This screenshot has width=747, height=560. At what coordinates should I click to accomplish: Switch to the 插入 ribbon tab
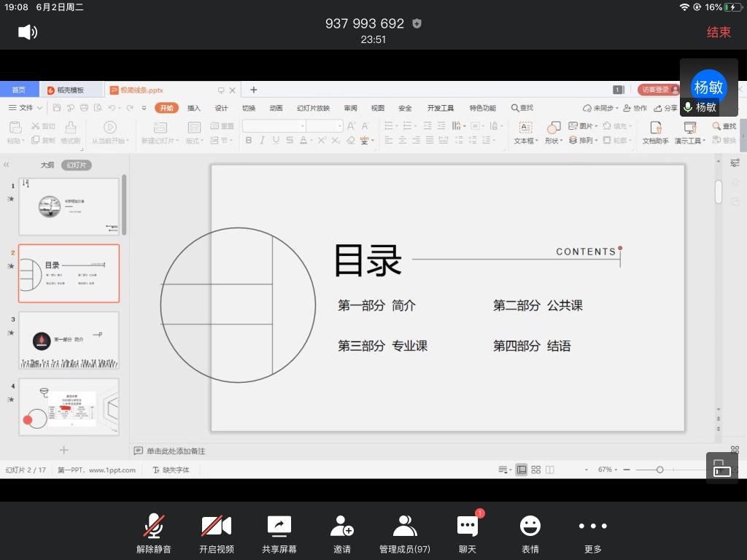pos(193,108)
